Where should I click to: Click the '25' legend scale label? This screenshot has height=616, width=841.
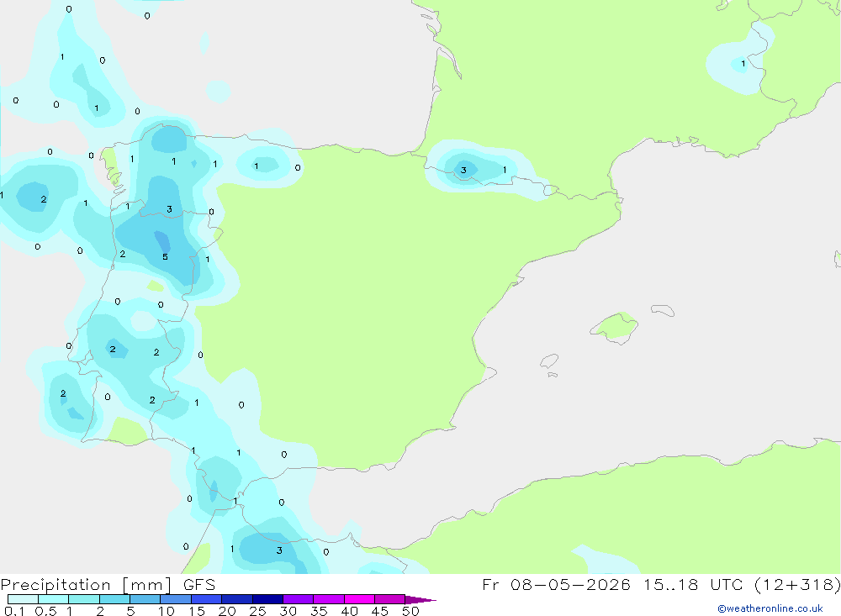click(258, 611)
